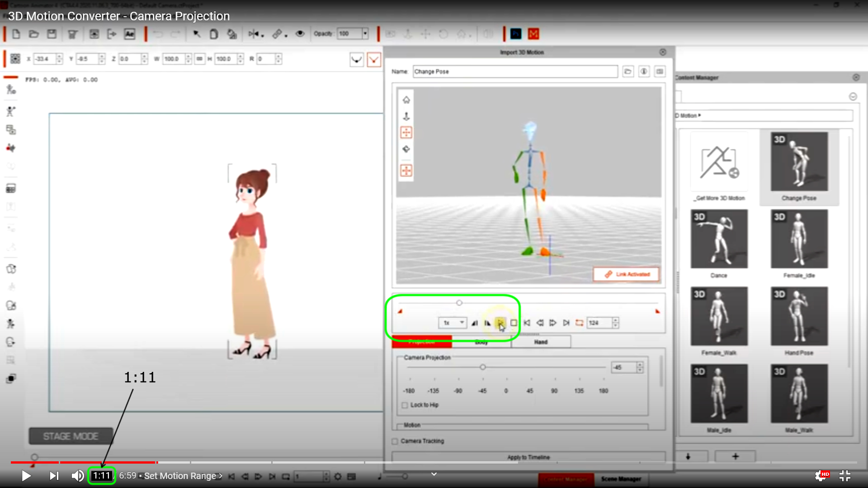Viewport: 868px width, 488px height.
Task: Enable the Camera Tracking checkbox
Action: pyautogui.click(x=395, y=441)
